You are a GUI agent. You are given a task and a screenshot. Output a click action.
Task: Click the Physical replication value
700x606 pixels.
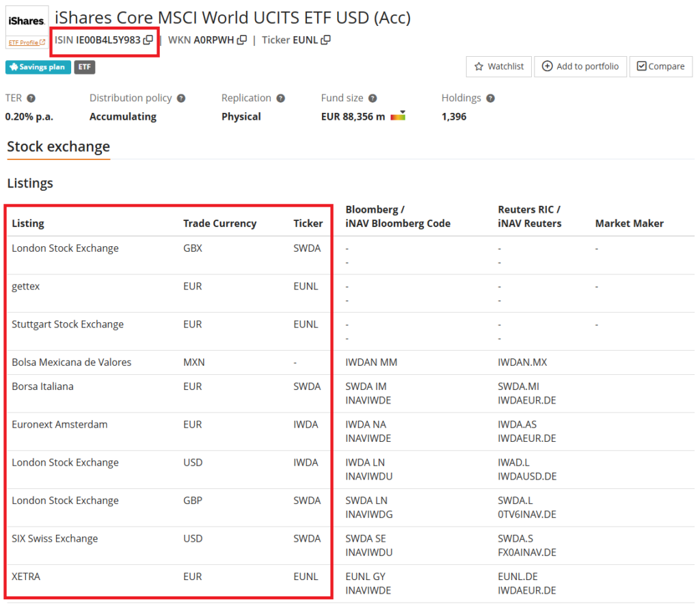point(241,116)
